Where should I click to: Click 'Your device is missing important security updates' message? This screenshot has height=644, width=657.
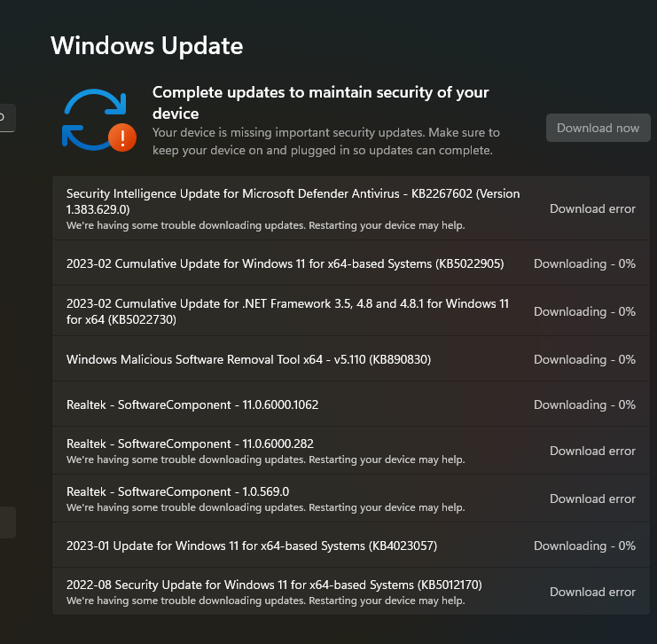pyautogui.click(x=326, y=141)
